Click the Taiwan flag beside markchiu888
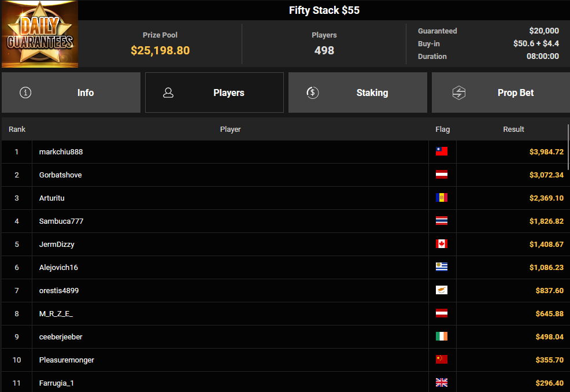 442,151
